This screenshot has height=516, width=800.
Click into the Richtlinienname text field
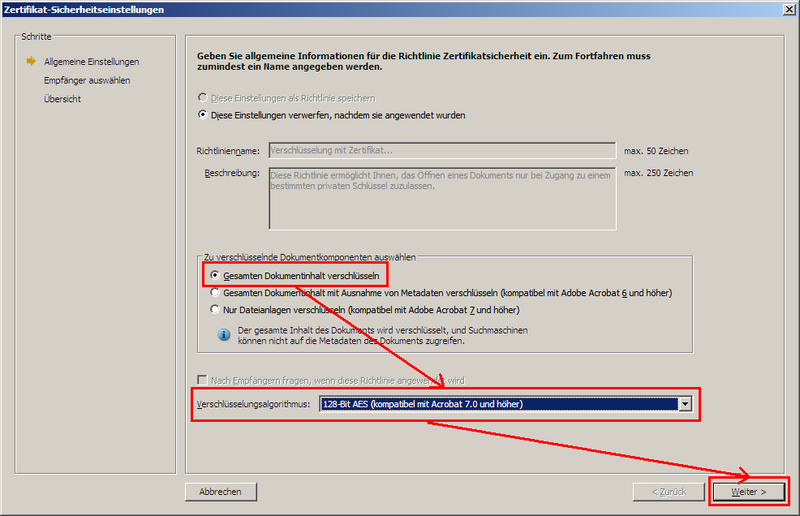pyautogui.click(x=441, y=151)
